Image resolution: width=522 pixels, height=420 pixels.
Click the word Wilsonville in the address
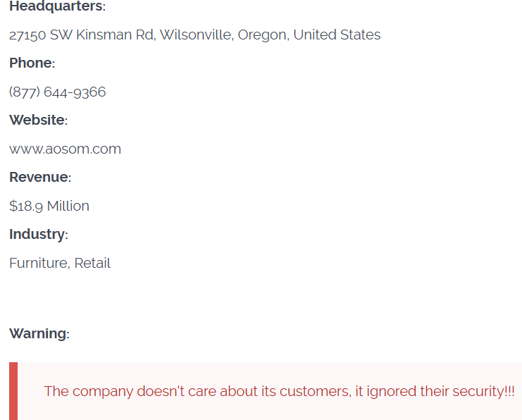click(195, 35)
